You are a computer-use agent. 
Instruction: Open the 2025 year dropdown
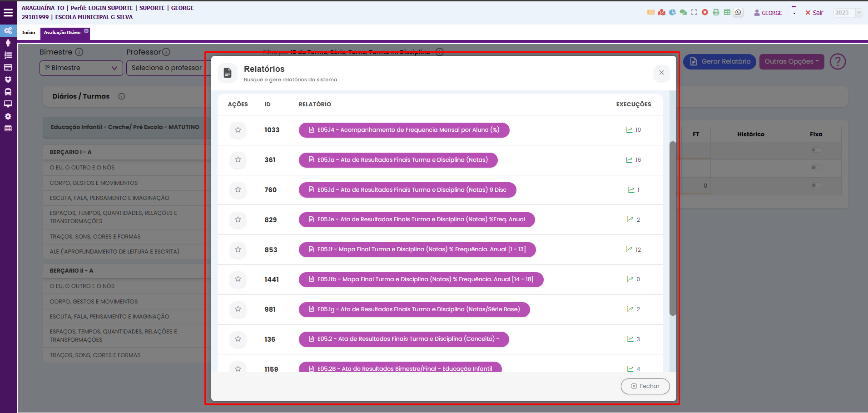click(848, 13)
